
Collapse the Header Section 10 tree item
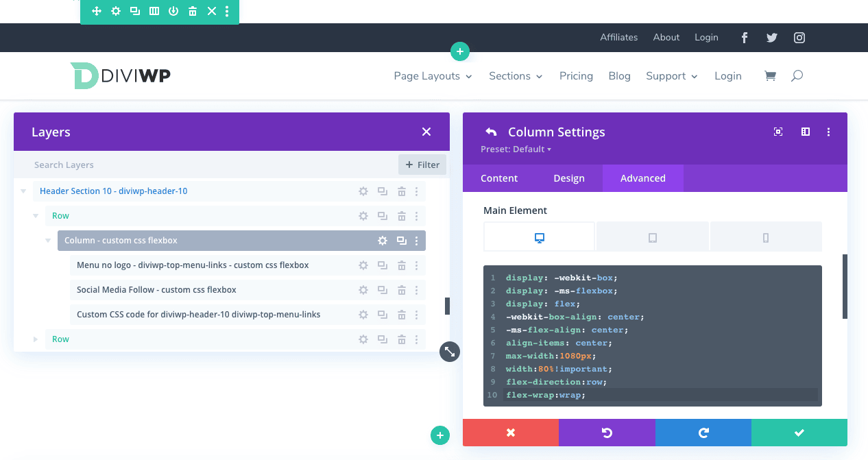point(23,191)
